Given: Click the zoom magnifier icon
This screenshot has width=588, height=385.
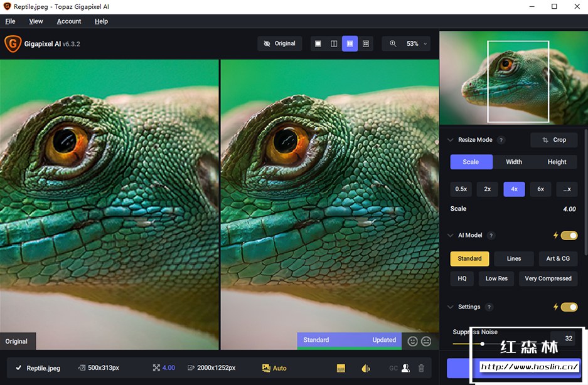Looking at the screenshot, I should click(393, 43).
